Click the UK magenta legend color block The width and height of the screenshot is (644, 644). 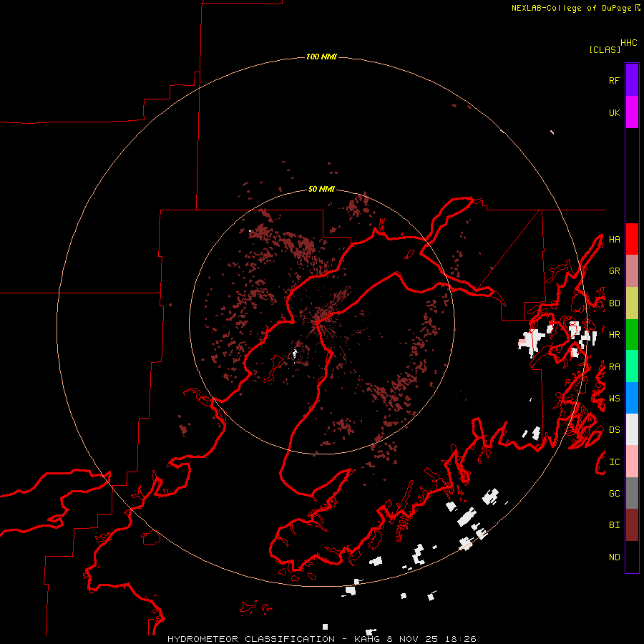coord(632,112)
